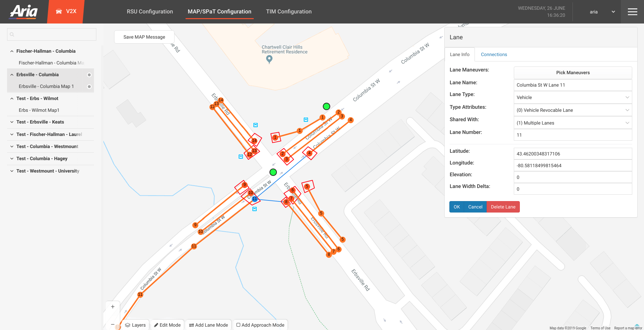Screen dimensions: 644x330
Task: Open the aria user dropdown
Action: click(x=602, y=12)
